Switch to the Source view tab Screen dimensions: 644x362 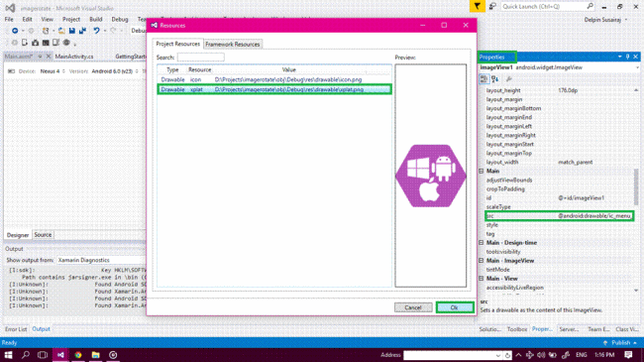click(x=43, y=235)
